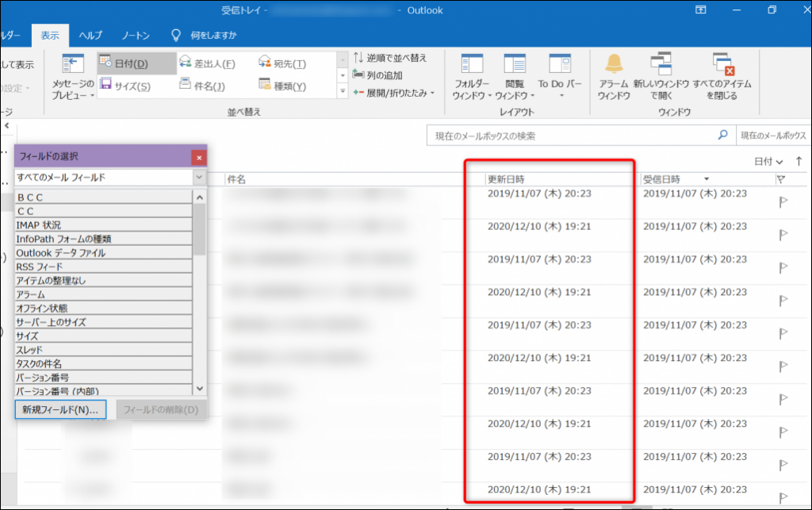The image size is (812, 510).
Task: Click the search magnifier icon
Action: (722, 135)
